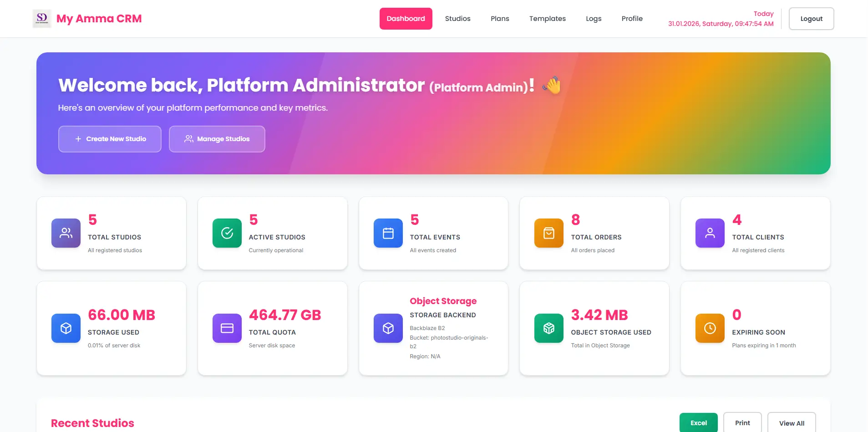Image resolution: width=868 pixels, height=432 pixels.
Task: Click the purple Total Quota disk icon
Action: click(226, 328)
